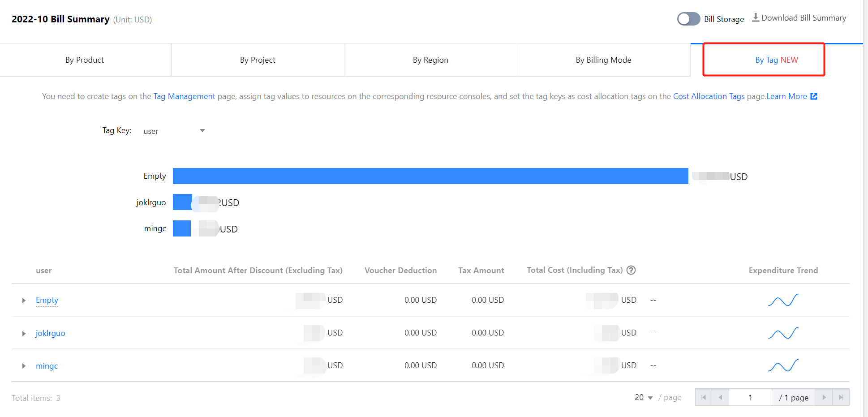Toggle the Bill Storage switch
This screenshot has width=868, height=417.
(688, 19)
